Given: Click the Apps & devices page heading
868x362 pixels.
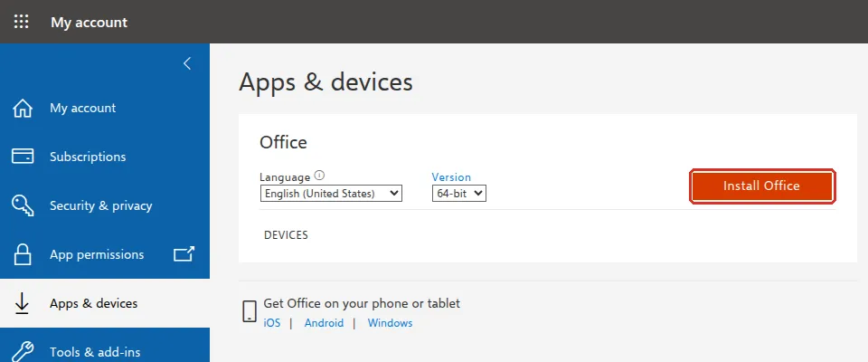Looking at the screenshot, I should click(326, 82).
